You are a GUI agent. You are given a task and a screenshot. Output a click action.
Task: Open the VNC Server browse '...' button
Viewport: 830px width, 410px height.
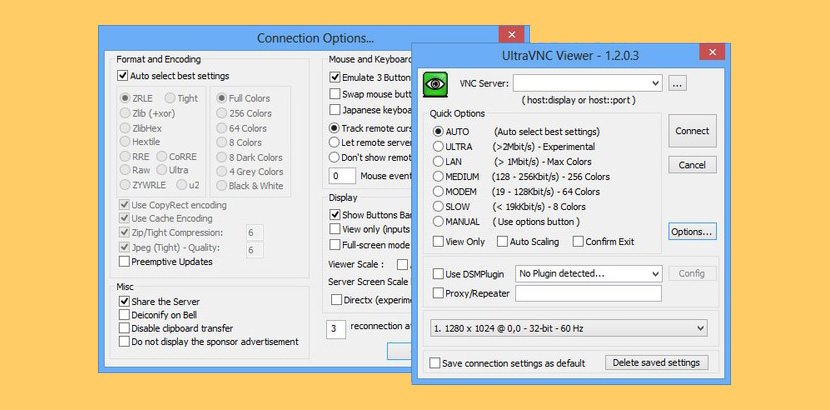[x=677, y=83]
